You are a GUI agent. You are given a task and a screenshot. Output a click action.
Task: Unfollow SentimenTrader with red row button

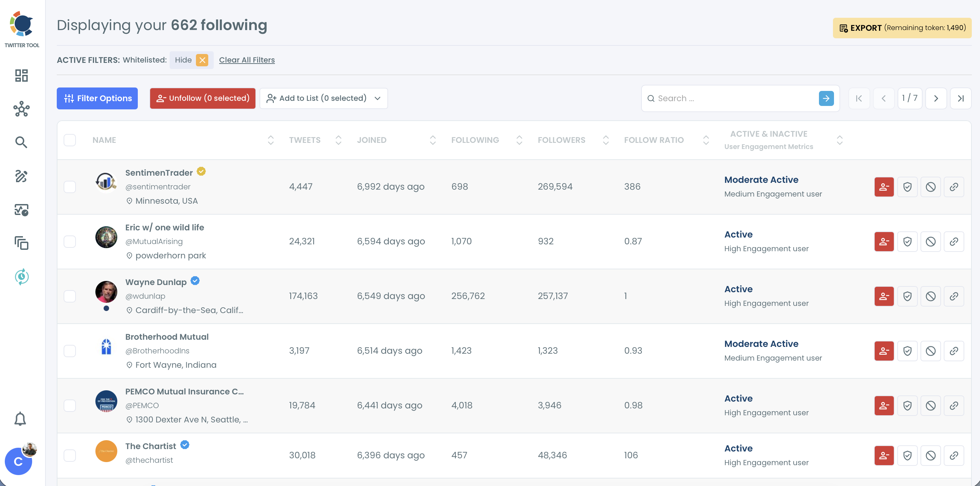884,187
